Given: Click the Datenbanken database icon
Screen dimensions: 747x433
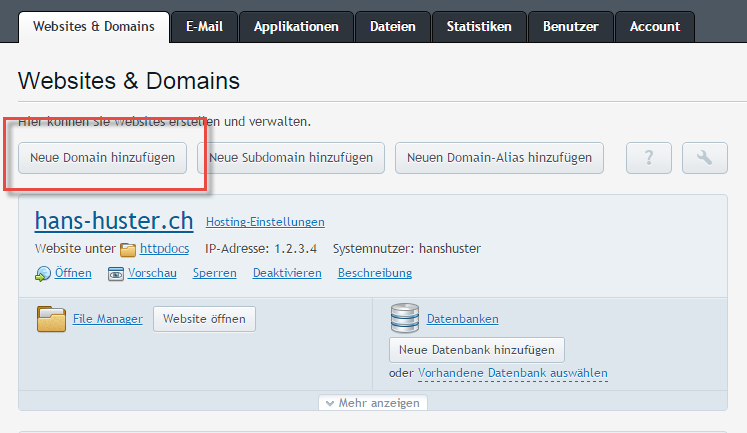Looking at the screenshot, I should click(x=404, y=318).
